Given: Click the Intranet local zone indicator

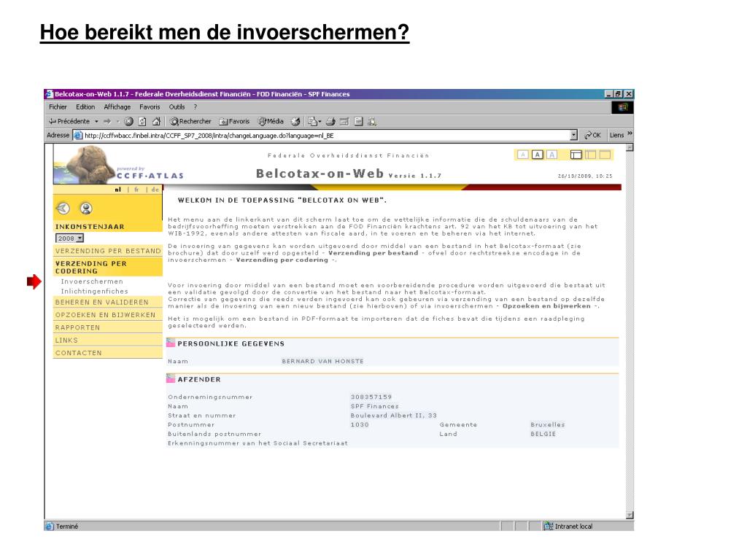Looking at the screenshot, I should pos(568,526).
